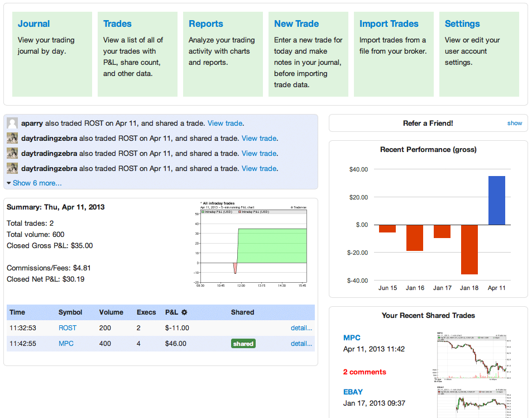This screenshot has height=418, width=532.
Task: Click the green shared badge for MPC
Action: [243, 344]
